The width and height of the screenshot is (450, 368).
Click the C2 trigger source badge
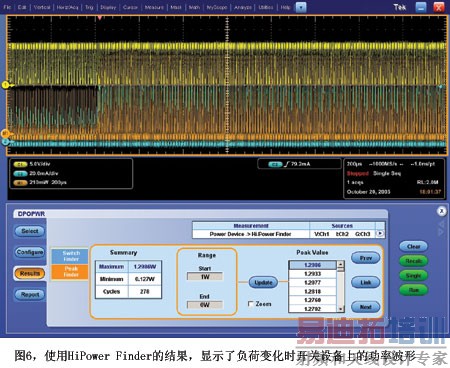pos(275,164)
